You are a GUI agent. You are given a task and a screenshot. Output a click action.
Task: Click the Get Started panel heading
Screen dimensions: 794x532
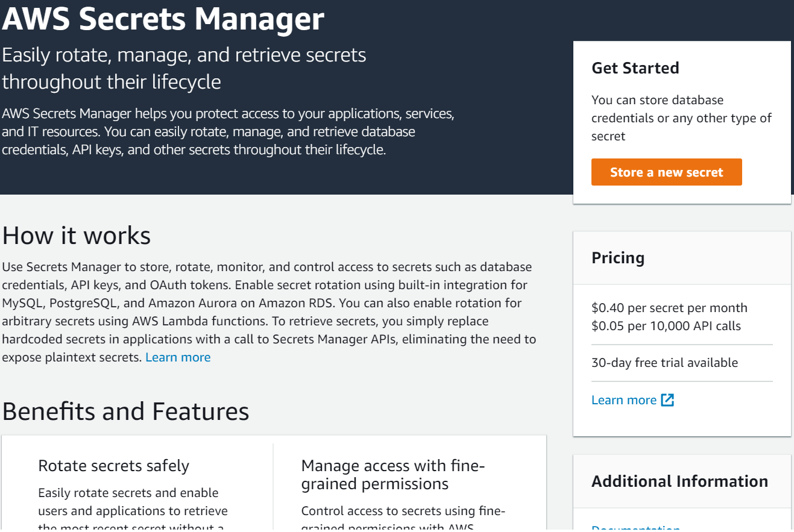coord(635,68)
